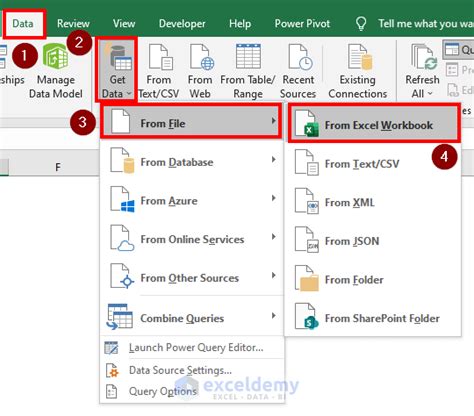Open Data Source Settings
Viewport: 474px width, 416px height.
pos(180,370)
